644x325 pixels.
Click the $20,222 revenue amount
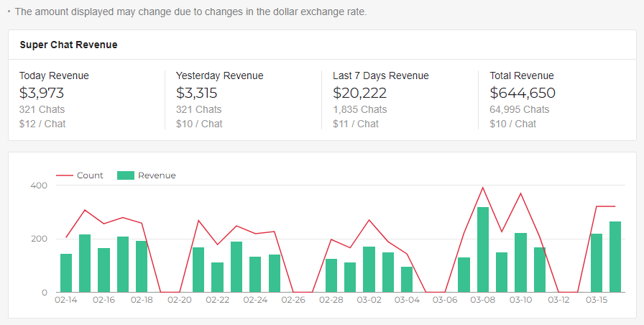[360, 93]
